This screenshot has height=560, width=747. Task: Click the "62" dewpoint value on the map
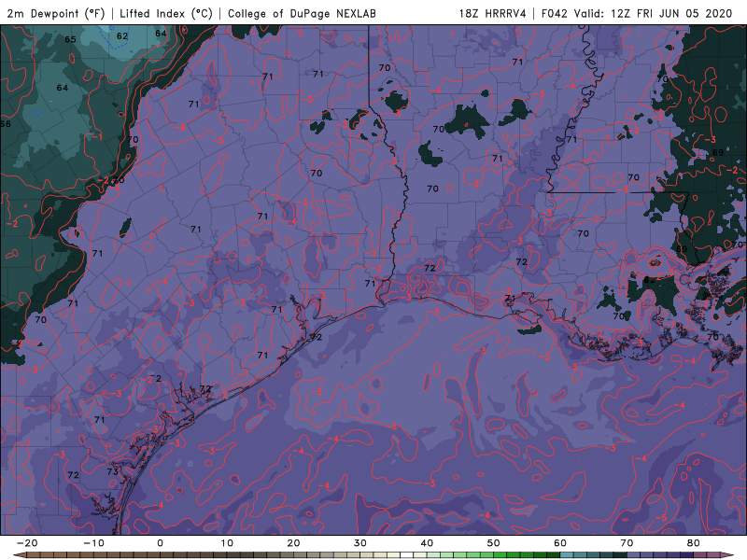click(122, 35)
